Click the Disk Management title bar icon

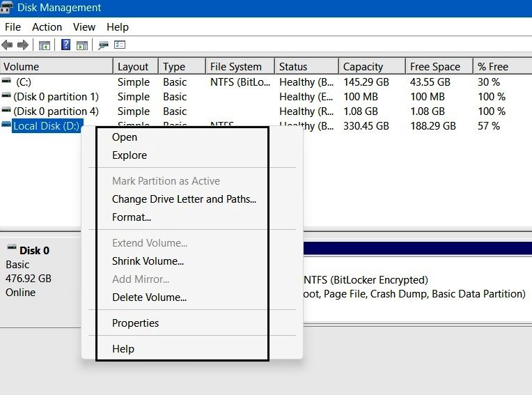7,8
